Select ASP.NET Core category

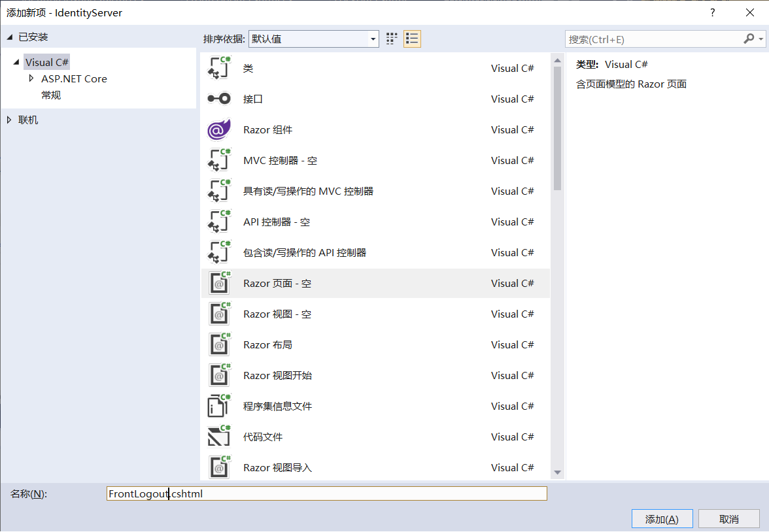(74, 79)
